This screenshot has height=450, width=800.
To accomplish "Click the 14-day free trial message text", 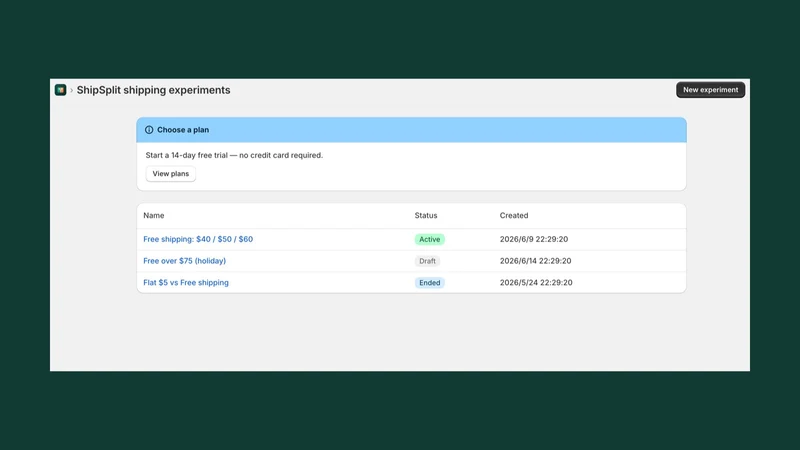I will (234, 155).
